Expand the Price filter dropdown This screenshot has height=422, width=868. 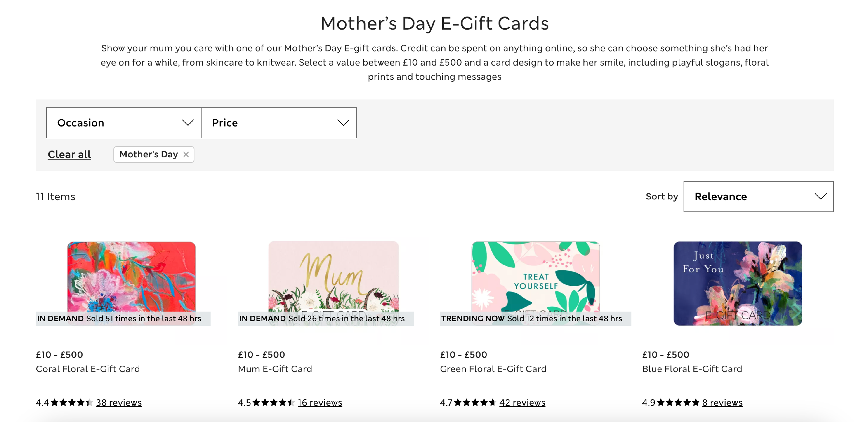[x=279, y=123]
